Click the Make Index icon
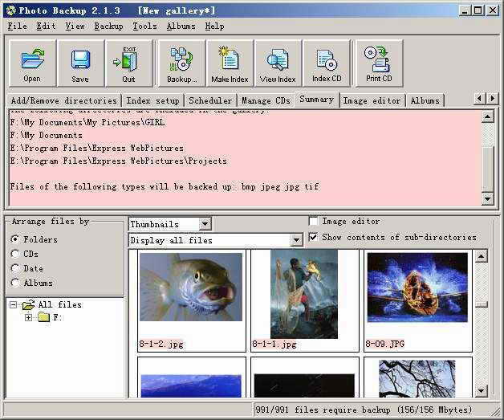This screenshot has width=504, height=420. tap(230, 63)
